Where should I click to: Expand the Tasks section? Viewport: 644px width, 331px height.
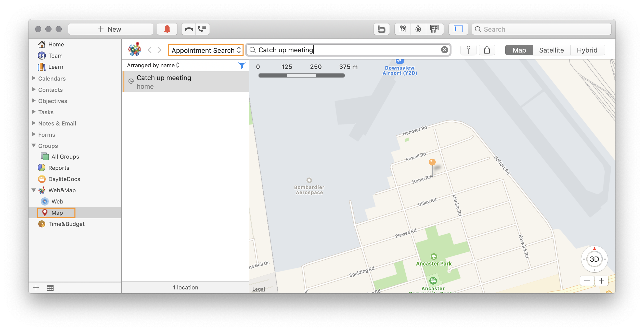tap(33, 112)
